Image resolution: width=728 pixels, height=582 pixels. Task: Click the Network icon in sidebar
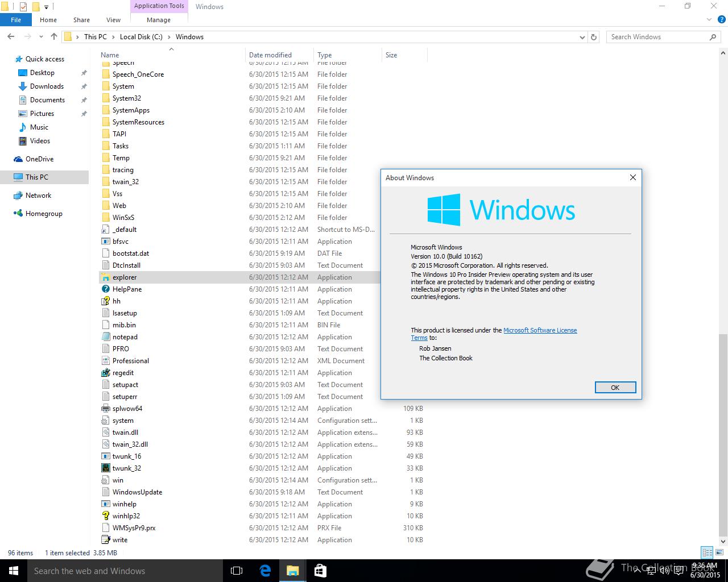[x=18, y=196]
